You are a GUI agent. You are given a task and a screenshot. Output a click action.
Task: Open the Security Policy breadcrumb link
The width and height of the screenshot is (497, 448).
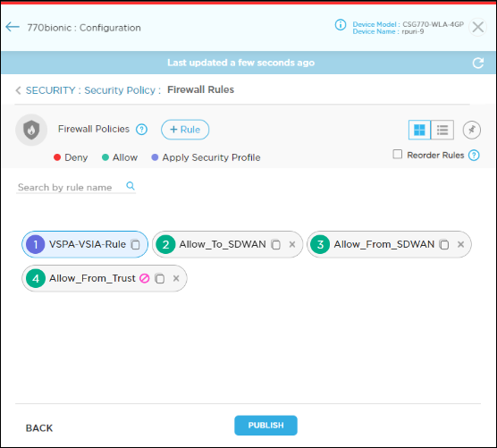[120, 90]
